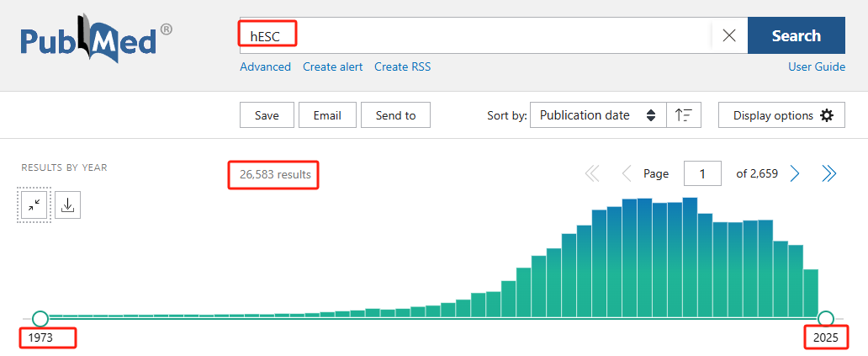Jump to the last results page
Screen dimensions: 868x356
click(x=828, y=174)
